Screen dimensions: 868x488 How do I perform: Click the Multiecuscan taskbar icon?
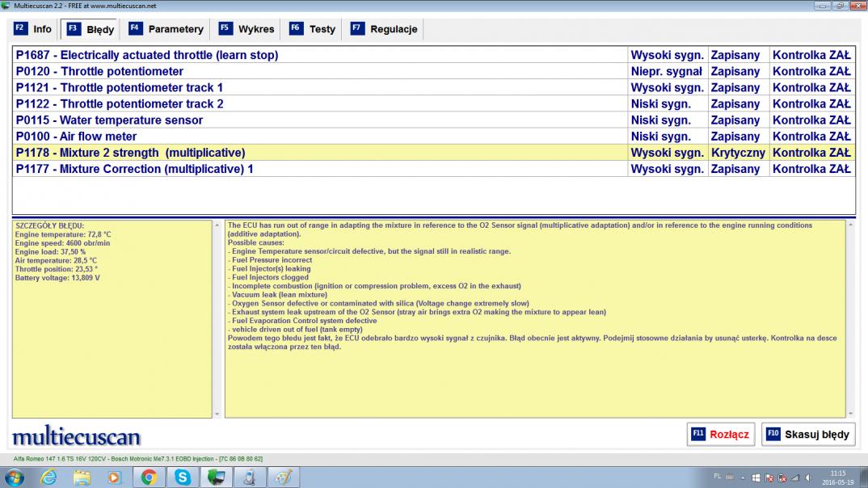click(216, 477)
